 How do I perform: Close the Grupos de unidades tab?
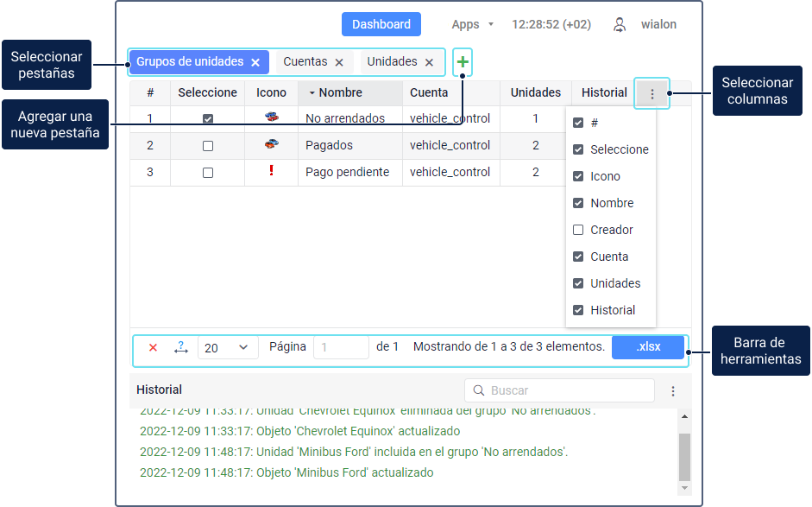coord(255,62)
